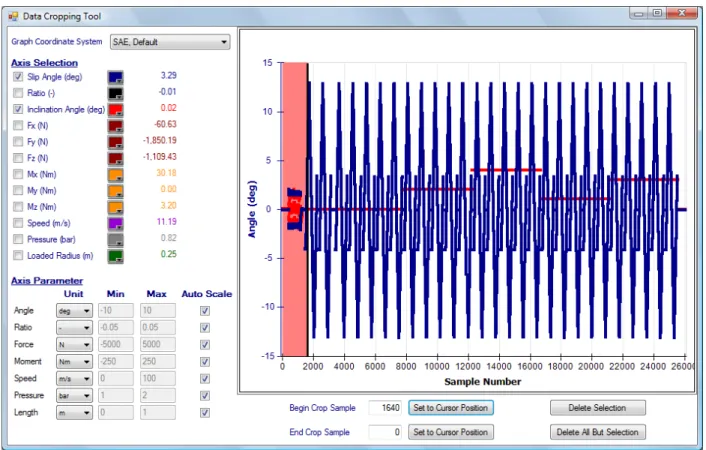Enable the Speed (m/s) checkbox

tap(18, 223)
